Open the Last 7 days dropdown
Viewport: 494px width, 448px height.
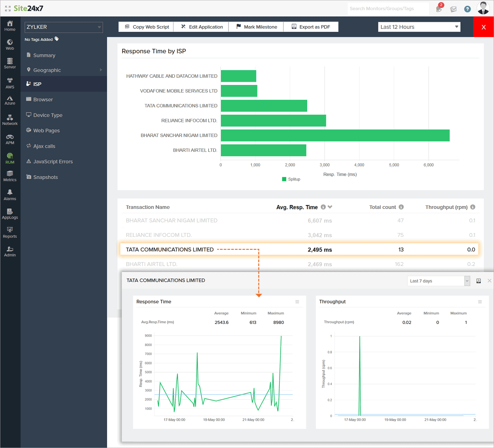pyautogui.click(x=438, y=281)
